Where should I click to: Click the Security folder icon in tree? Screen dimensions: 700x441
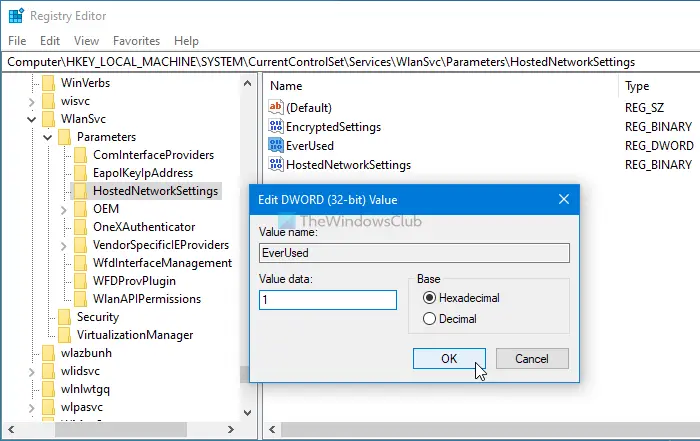(x=64, y=317)
